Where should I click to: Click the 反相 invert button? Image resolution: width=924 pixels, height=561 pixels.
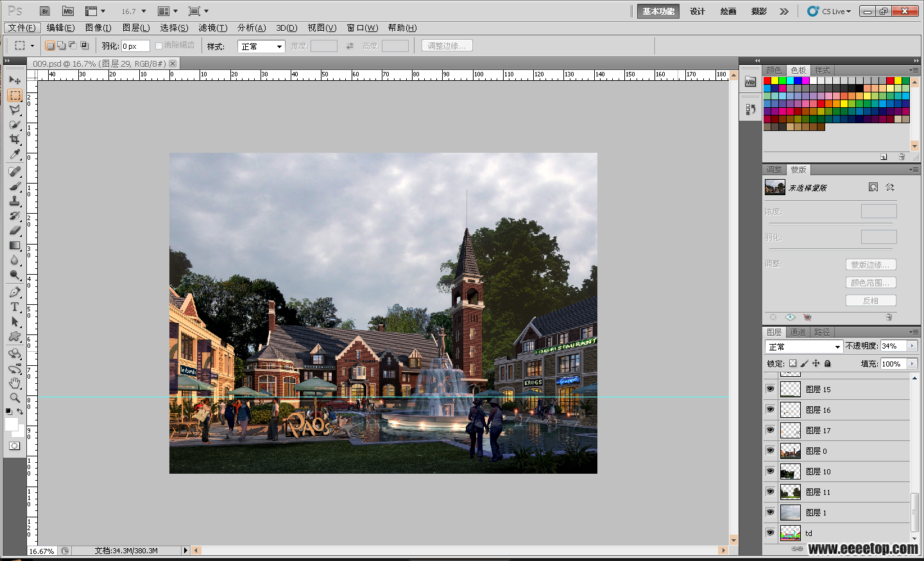871,300
